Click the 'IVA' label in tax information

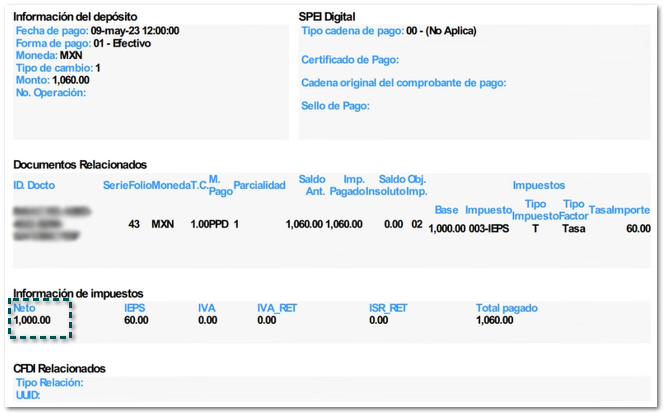click(x=207, y=308)
